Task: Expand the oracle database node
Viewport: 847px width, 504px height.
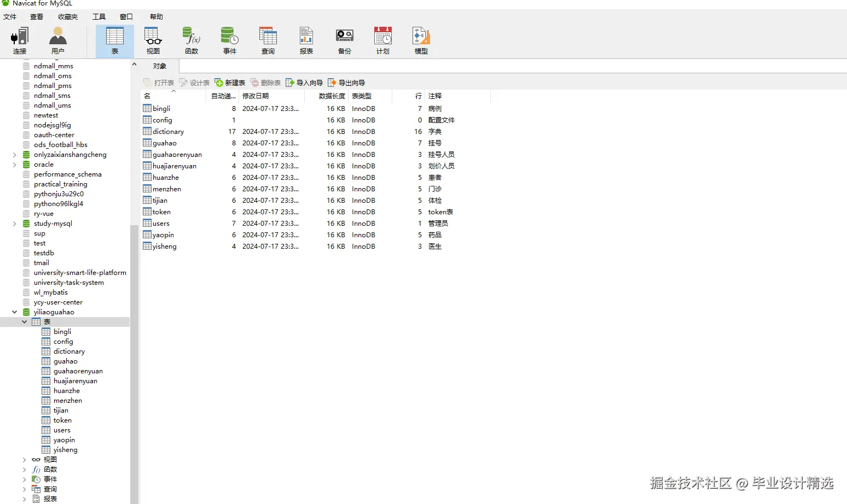Action: (x=14, y=165)
